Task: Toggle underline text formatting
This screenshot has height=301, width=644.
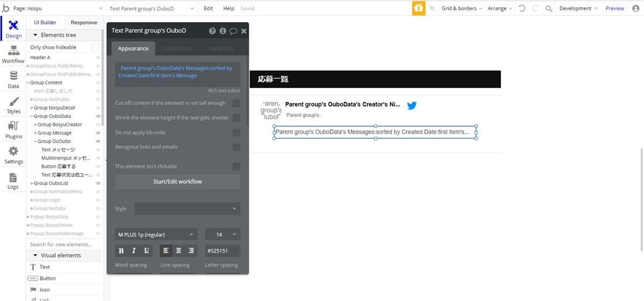Action: (x=147, y=250)
